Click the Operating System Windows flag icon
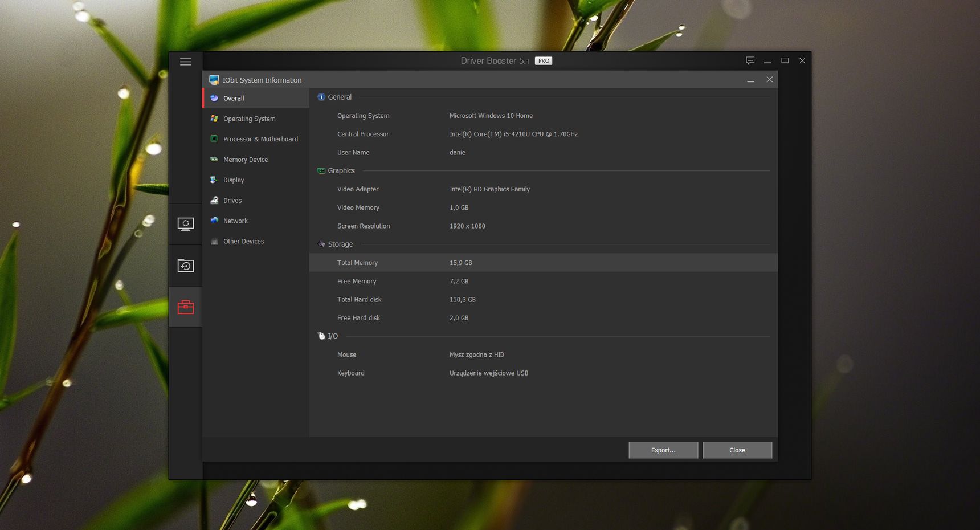The image size is (980, 530). (214, 119)
